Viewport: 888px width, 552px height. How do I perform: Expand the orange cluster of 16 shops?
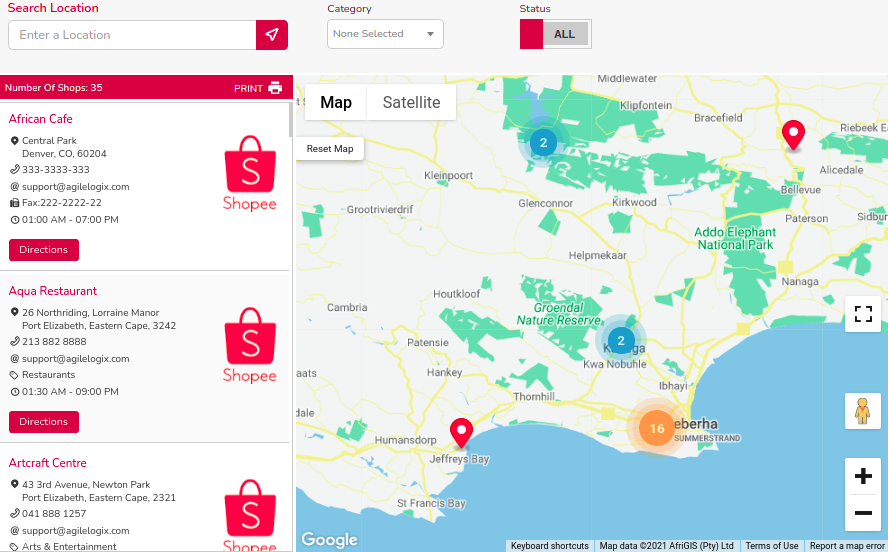656,428
